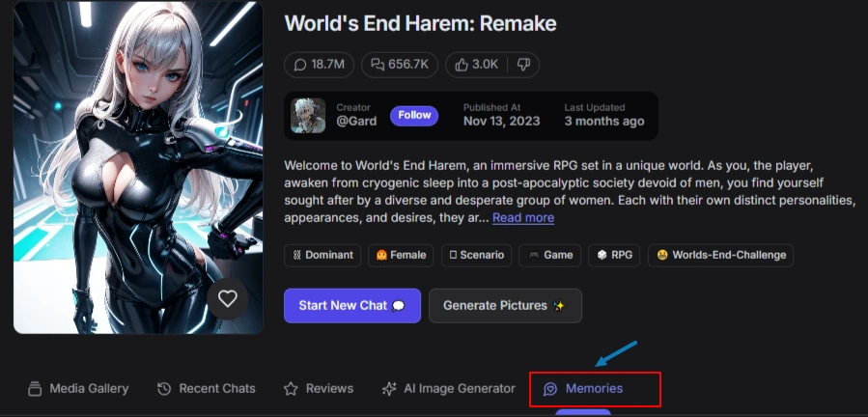Click the 3.0K thumbs-up like icon
The image size is (868, 417).
(461, 65)
